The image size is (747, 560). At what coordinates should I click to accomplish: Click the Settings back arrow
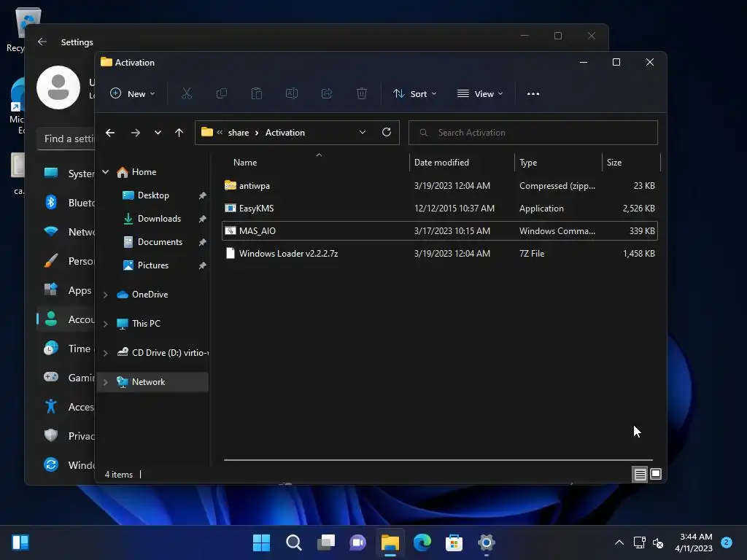click(x=42, y=42)
